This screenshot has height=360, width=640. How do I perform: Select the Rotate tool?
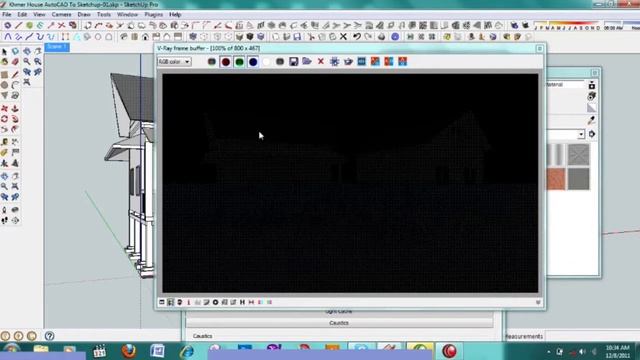pos(4,119)
